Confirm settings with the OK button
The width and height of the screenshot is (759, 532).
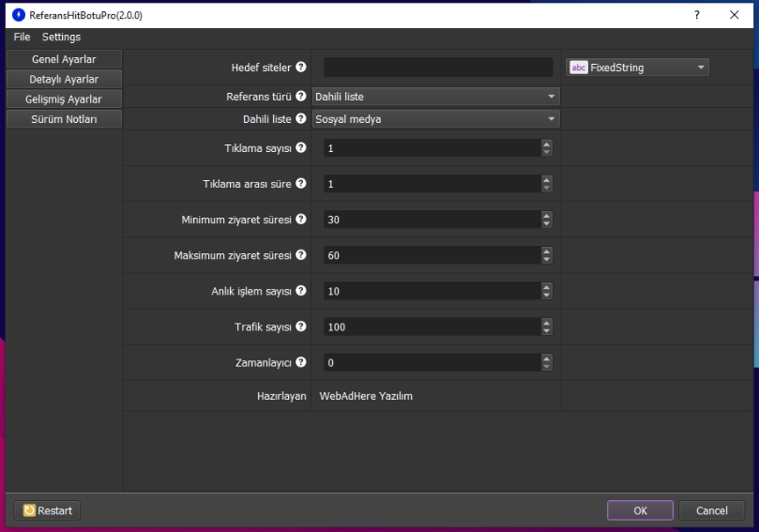[640, 510]
